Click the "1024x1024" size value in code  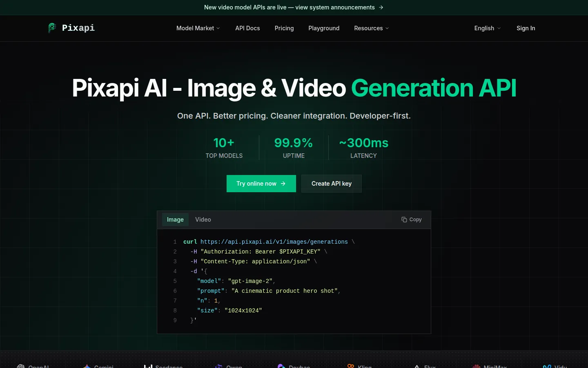point(243,311)
